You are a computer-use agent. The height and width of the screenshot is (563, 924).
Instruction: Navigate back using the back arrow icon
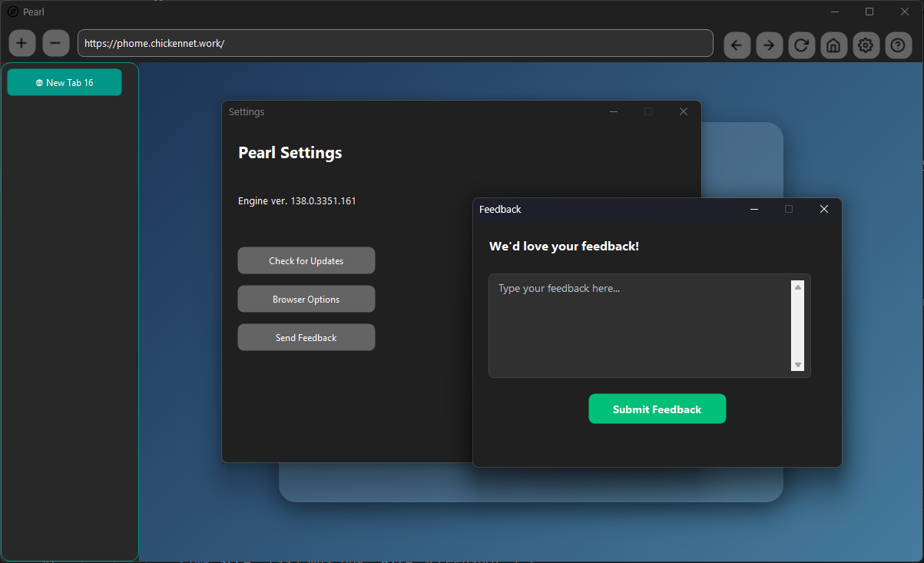737,45
